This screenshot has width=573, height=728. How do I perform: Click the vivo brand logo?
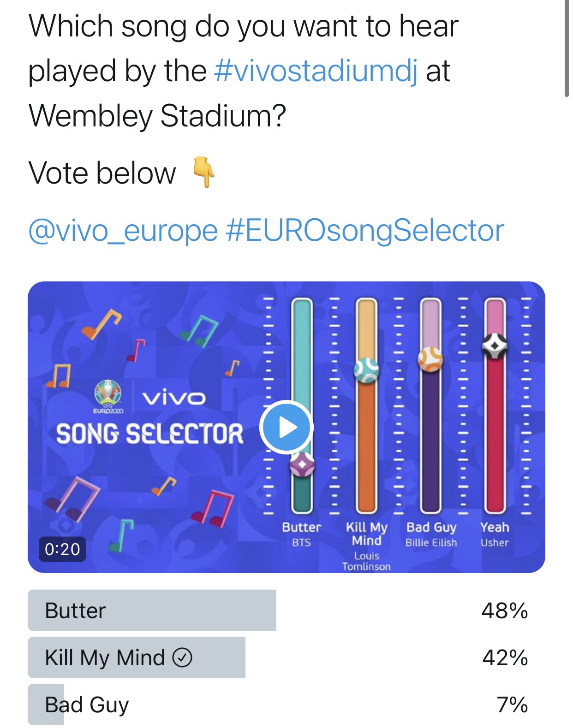coord(174,398)
